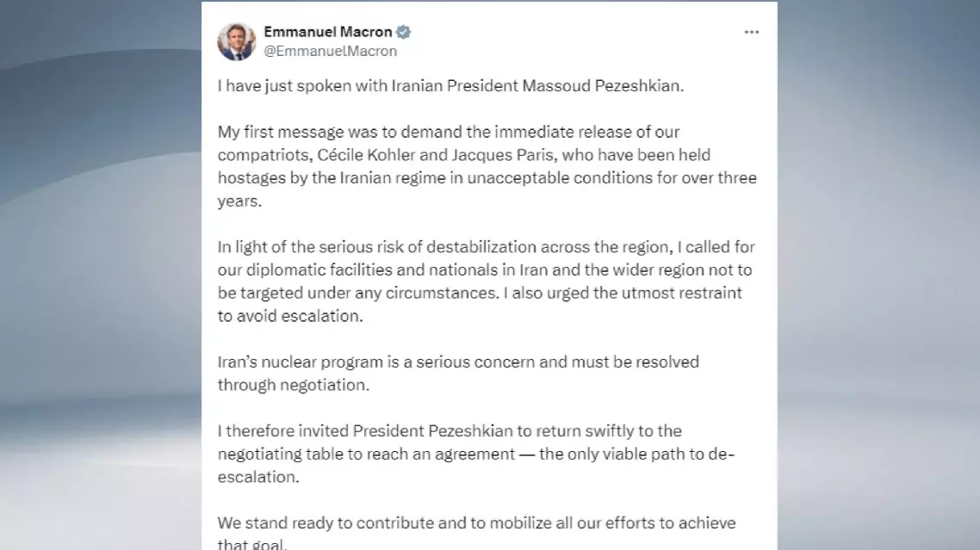Click the text line starting "We stand ready to contribute"
This screenshot has width=980, height=550.
click(x=476, y=522)
